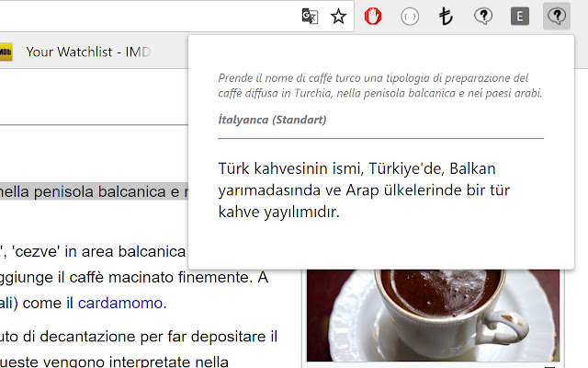Click the İtalyanca (Standart) language label
Viewport: 588px width, 368px height.
(272, 120)
